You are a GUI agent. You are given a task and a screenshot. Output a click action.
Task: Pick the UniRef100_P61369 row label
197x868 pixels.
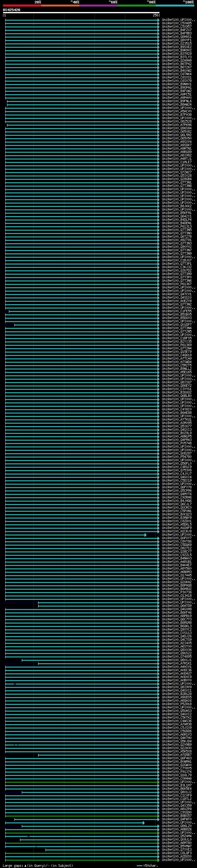click(177, 345)
